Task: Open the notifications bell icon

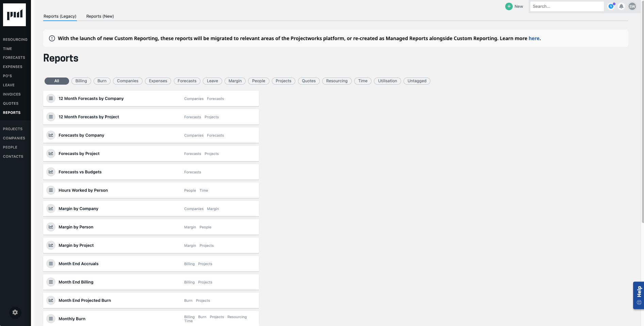Action: (622, 6)
